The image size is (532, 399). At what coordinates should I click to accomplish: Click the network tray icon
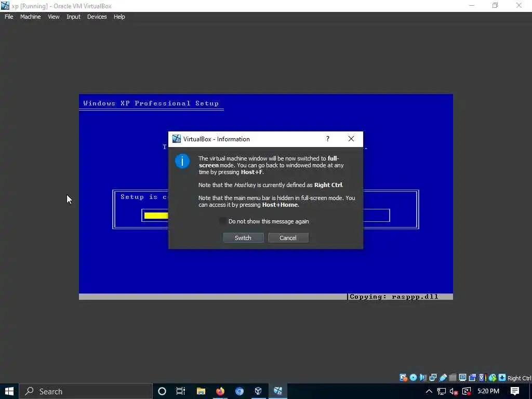coord(442,391)
